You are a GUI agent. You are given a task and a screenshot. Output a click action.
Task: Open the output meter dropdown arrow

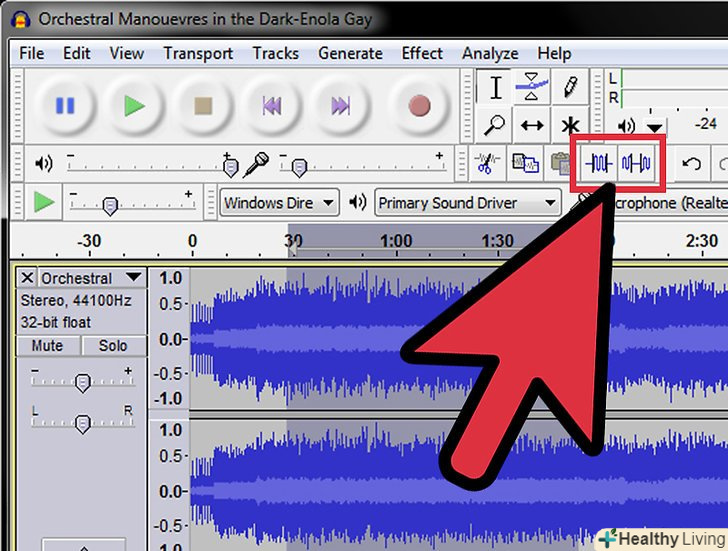655,127
